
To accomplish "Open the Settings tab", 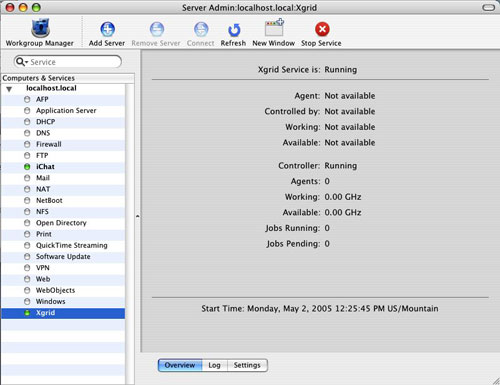I will [247, 365].
